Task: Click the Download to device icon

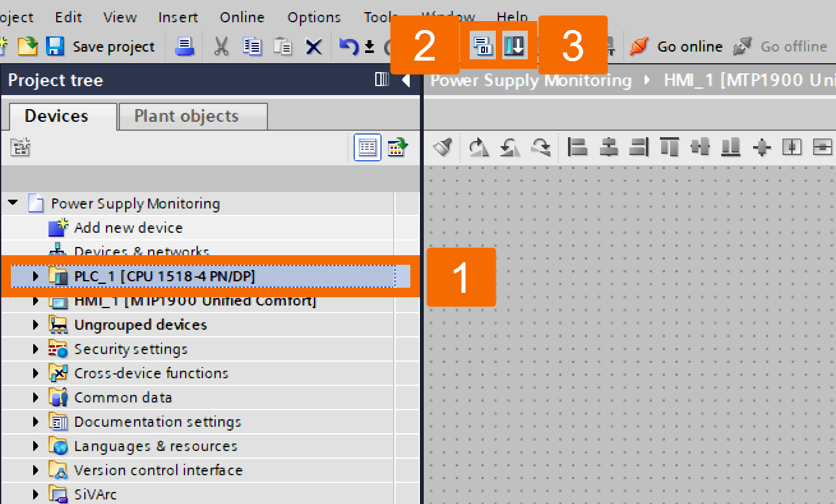Action: coord(514,46)
